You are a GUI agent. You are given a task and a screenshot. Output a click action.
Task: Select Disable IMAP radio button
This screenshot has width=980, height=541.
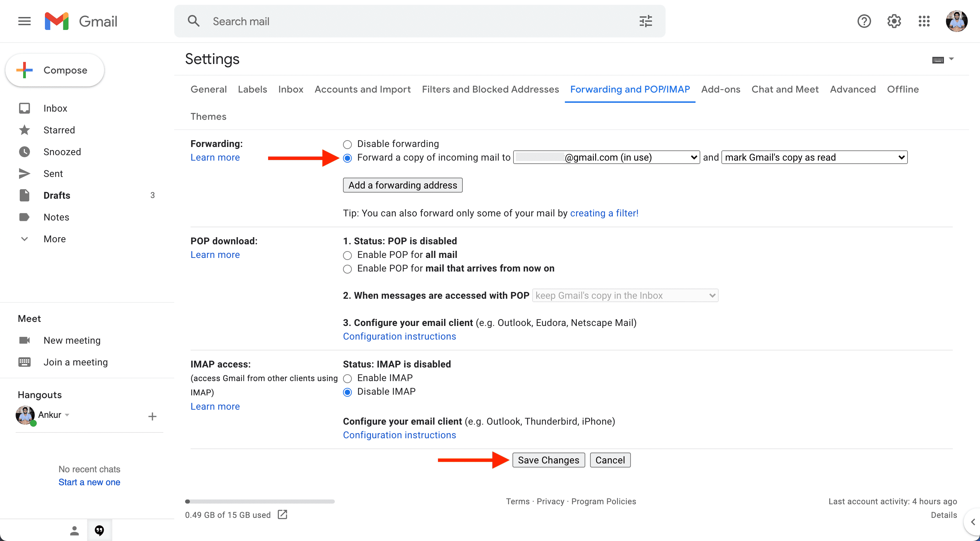(347, 392)
